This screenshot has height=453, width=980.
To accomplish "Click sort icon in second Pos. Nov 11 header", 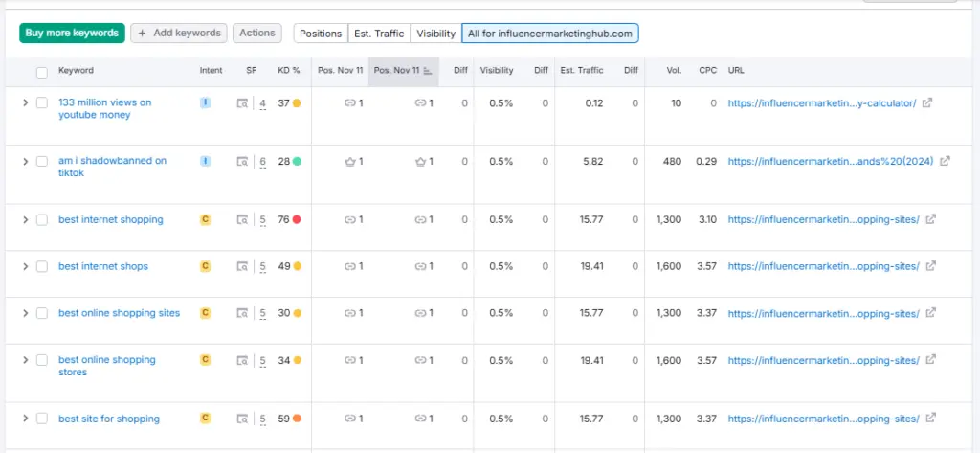I will (x=427, y=71).
